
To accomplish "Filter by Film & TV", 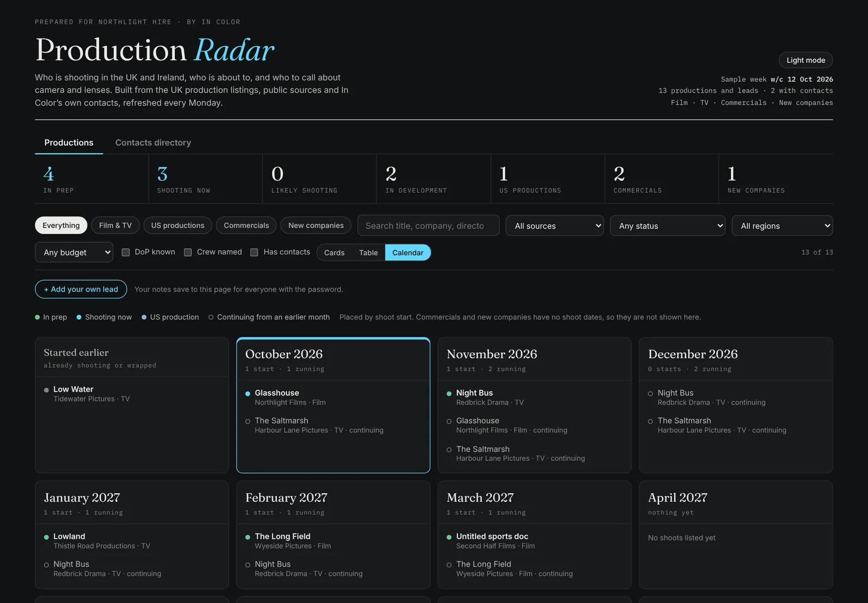I will [115, 225].
